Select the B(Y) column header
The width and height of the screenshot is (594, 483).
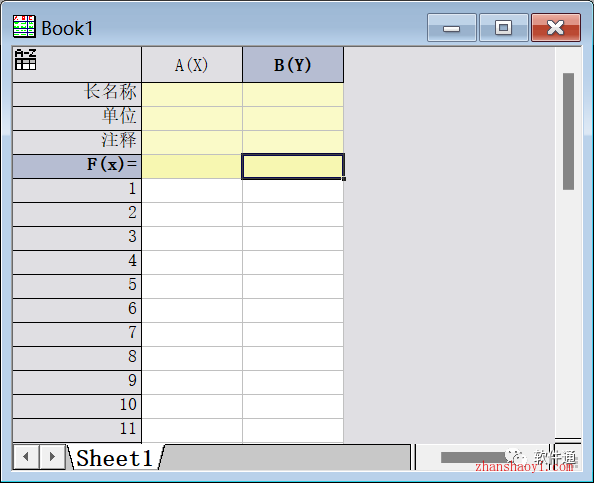coord(293,65)
